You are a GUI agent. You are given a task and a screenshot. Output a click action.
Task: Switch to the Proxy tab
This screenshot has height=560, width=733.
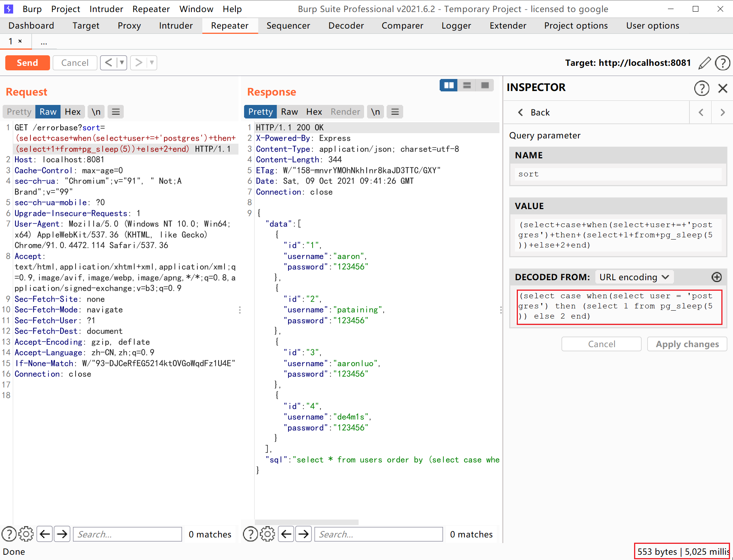pyautogui.click(x=129, y=26)
